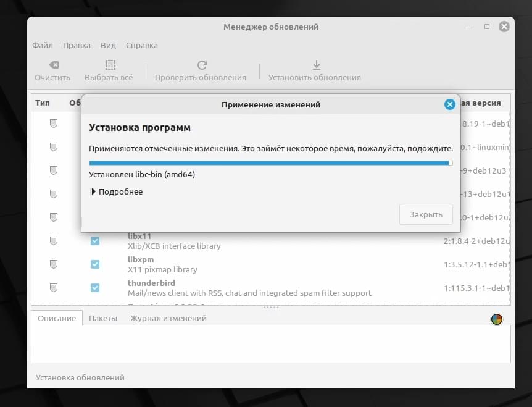This screenshot has width=532, height=407.
Task: Click version 1:3.5.12-1.1+deb
Action: 476,264
